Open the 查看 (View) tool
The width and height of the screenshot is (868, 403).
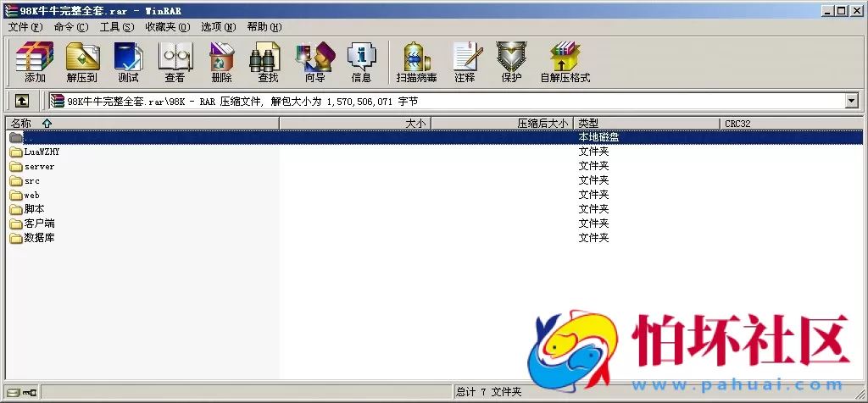pos(175,63)
